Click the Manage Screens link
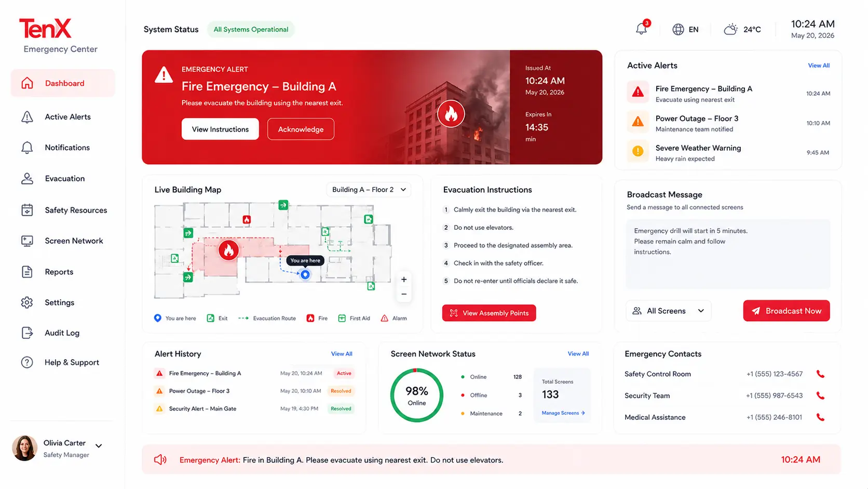 tap(563, 413)
